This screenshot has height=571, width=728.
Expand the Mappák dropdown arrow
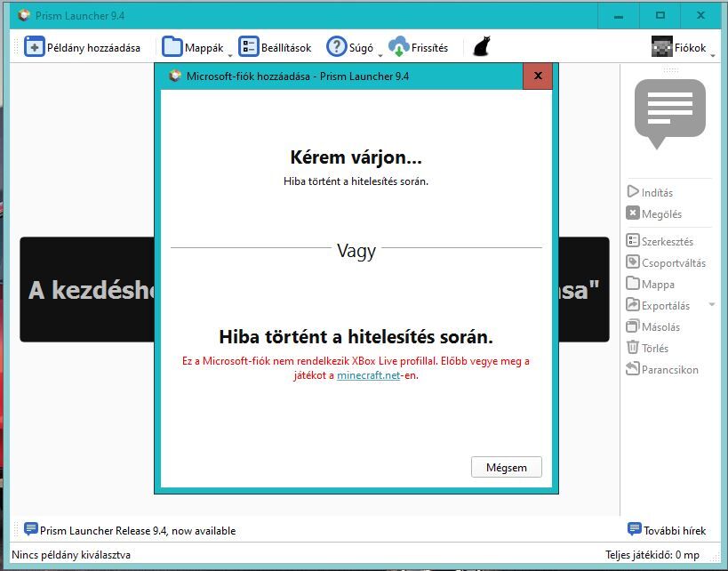pyautogui.click(x=230, y=56)
